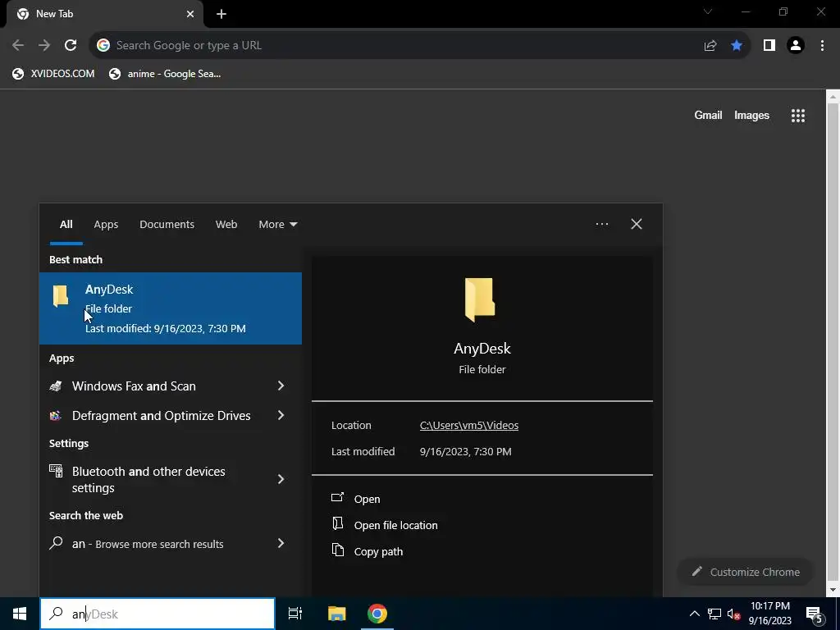Screen dimensions: 840x630
Task: Go forward in Chrome
Action: (44, 46)
